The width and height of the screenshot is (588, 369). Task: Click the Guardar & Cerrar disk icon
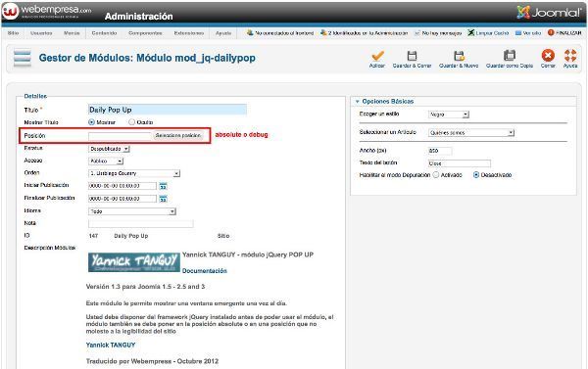(x=412, y=56)
